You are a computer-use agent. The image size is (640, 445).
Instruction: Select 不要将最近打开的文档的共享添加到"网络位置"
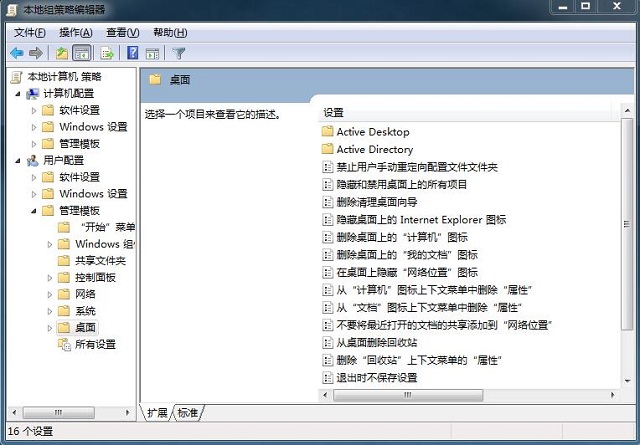[444, 325]
